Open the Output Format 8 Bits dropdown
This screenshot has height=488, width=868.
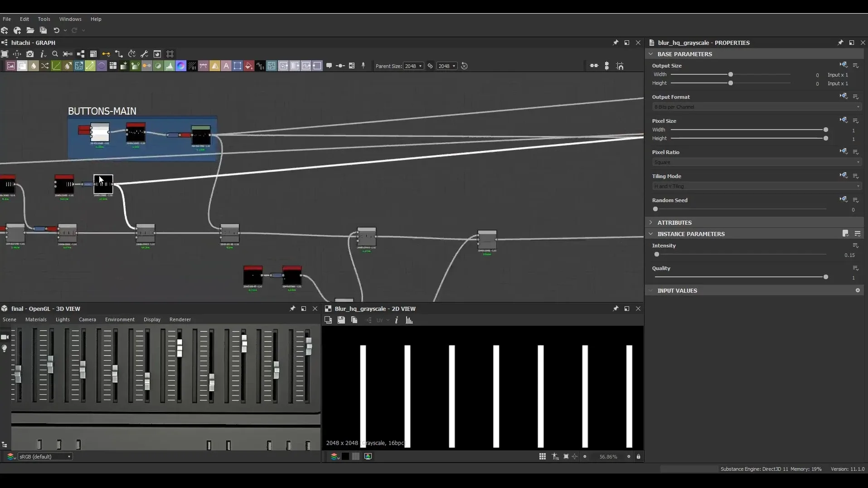(756, 107)
